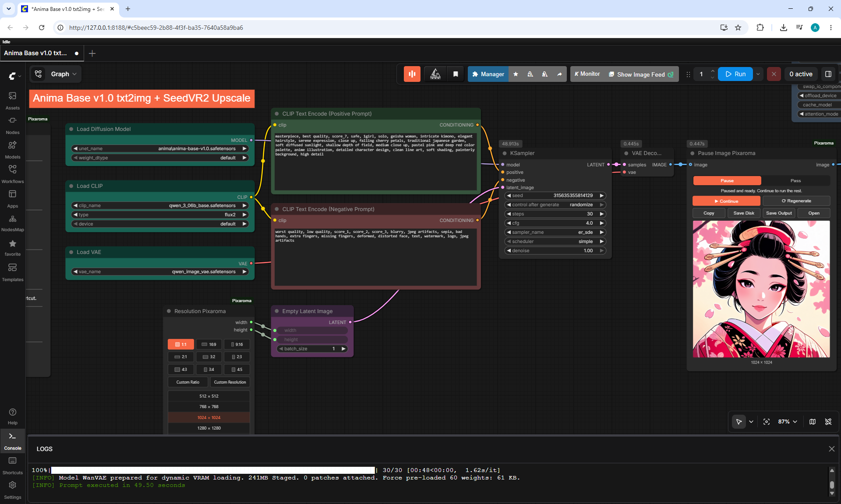Fit view using the focus frame icon
Image resolution: width=841 pixels, height=504 pixels.
pos(767,422)
